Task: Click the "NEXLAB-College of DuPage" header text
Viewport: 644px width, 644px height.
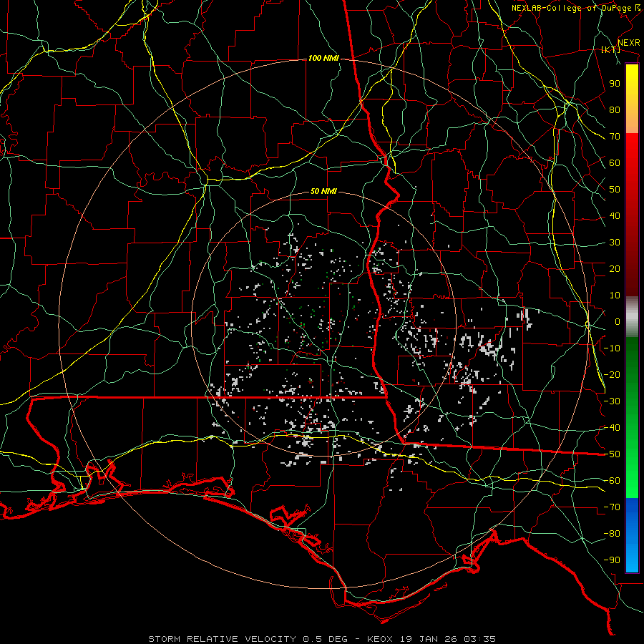Action: tap(571, 8)
